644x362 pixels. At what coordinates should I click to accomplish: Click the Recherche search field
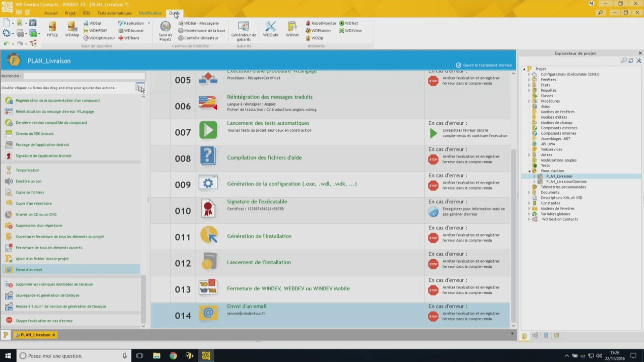84,76
